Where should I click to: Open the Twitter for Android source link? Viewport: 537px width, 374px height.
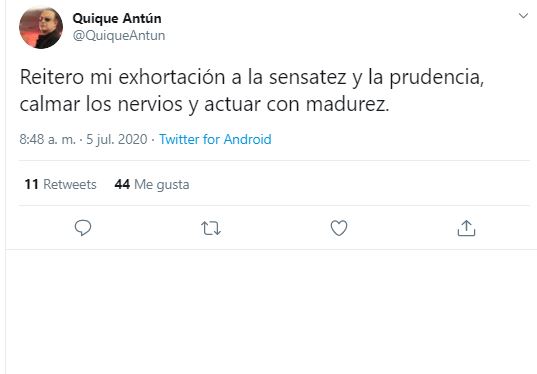click(x=215, y=139)
